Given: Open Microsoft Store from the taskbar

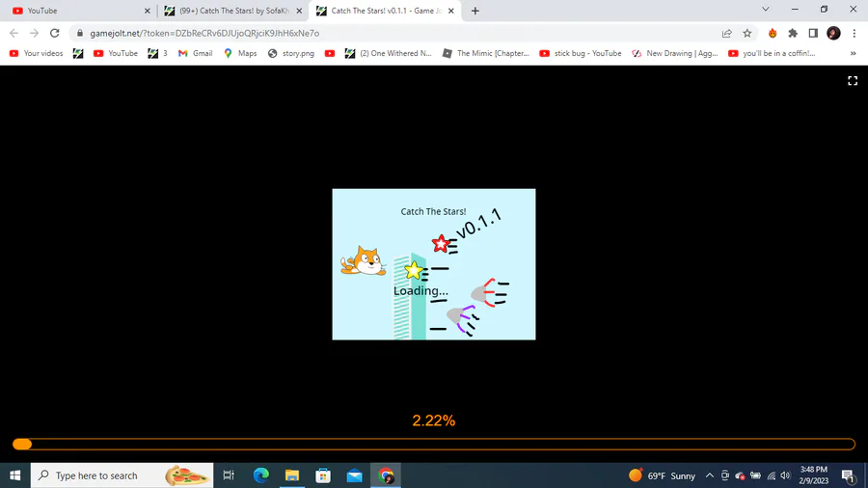Looking at the screenshot, I should click(323, 475).
